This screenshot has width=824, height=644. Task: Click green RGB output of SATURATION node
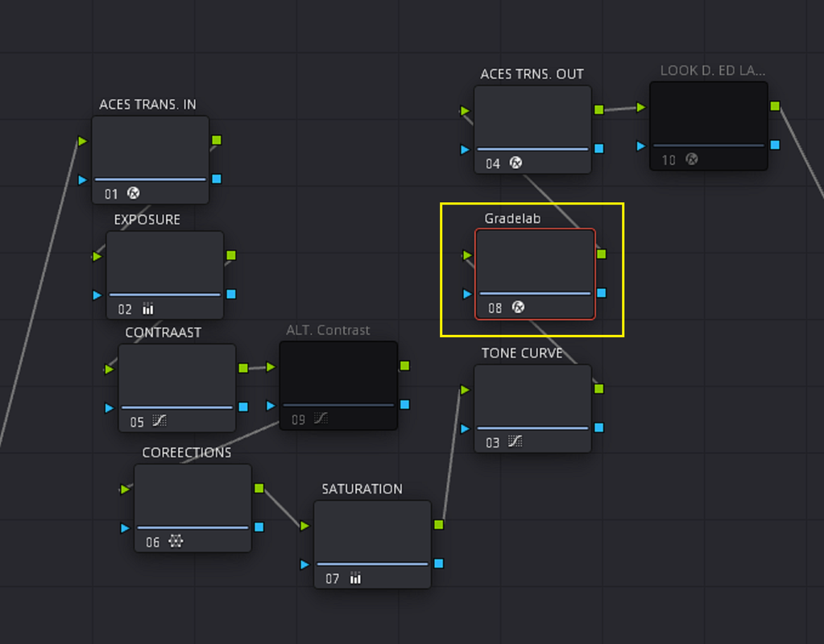click(439, 525)
